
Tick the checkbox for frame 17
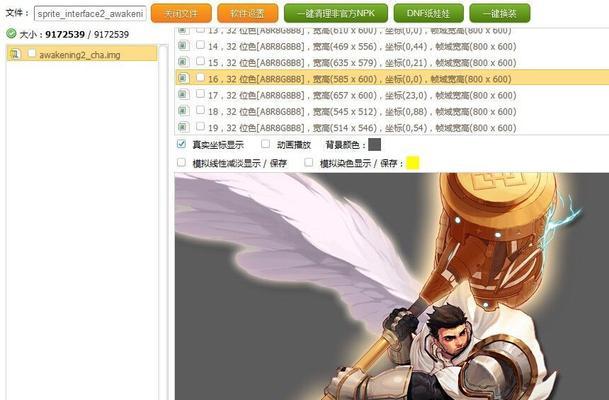pyautogui.click(x=200, y=94)
